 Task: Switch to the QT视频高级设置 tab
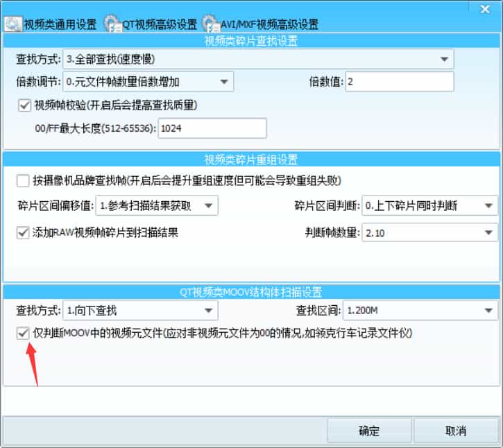[160, 24]
